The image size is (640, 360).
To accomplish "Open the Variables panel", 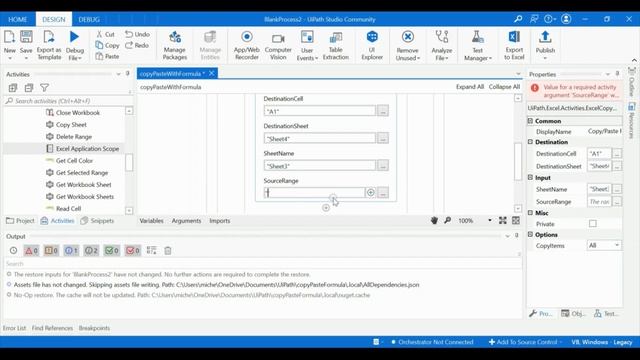I will 151,220.
